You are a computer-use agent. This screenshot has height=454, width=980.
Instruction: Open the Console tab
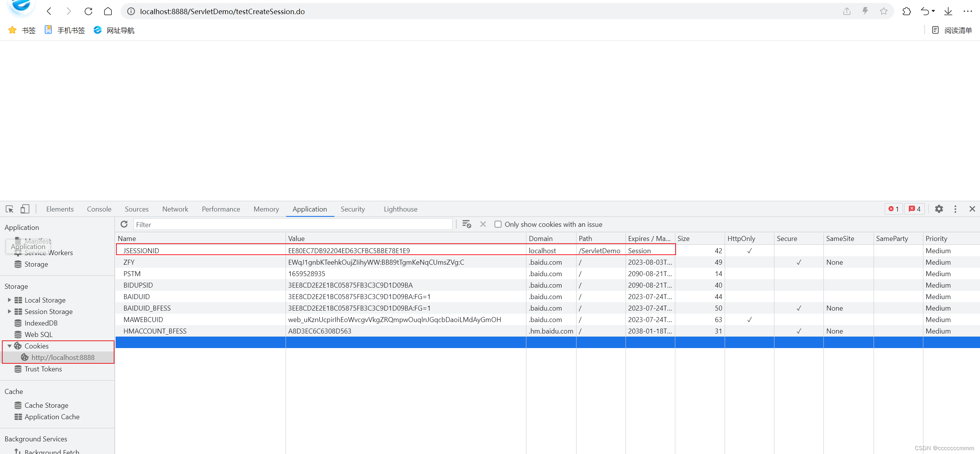99,209
